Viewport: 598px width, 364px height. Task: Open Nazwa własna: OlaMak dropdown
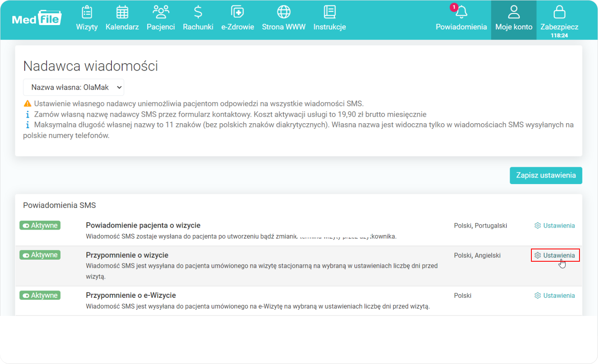point(74,87)
